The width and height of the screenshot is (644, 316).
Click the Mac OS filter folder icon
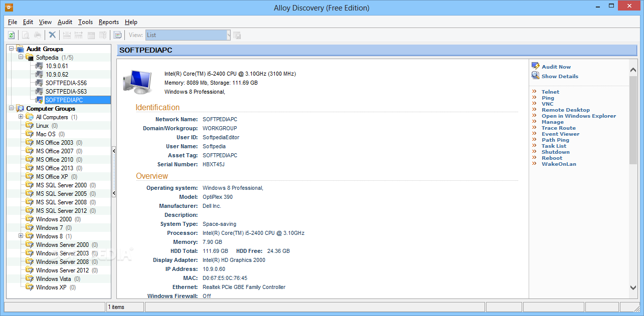pos(30,134)
